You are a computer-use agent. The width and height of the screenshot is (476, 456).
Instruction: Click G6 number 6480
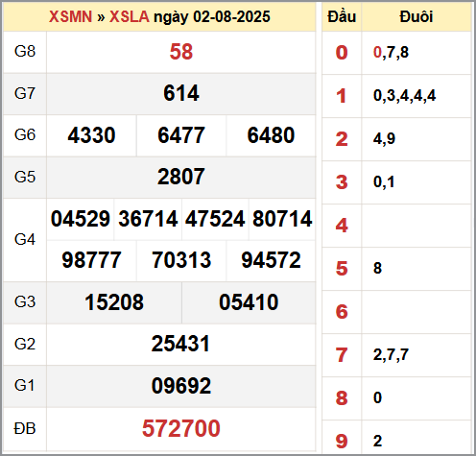[x=271, y=135]
